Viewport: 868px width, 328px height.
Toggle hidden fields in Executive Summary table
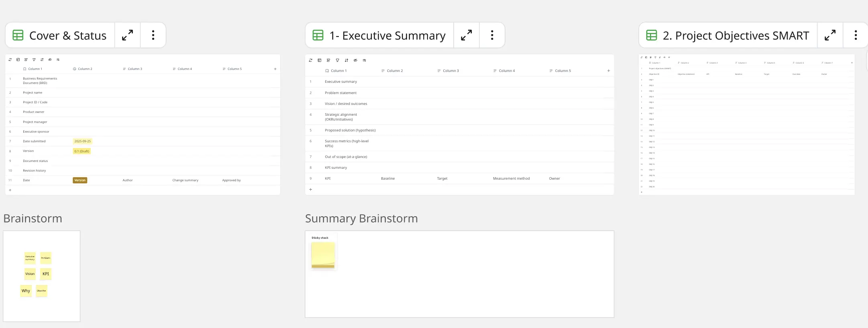tap(355, 60)
